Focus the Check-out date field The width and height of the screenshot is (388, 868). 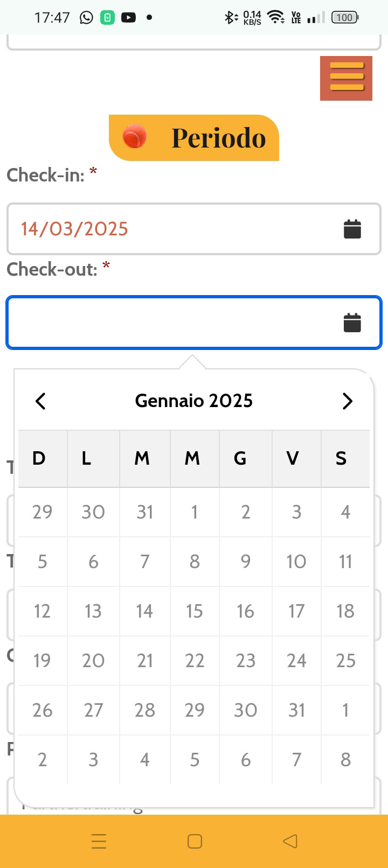click(x=172, y=323)
